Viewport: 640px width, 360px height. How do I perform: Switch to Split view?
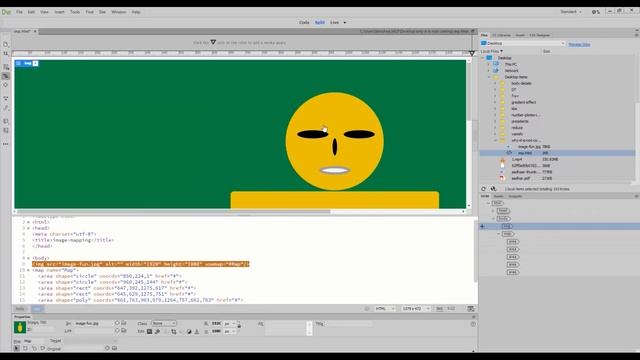point(320,22)
